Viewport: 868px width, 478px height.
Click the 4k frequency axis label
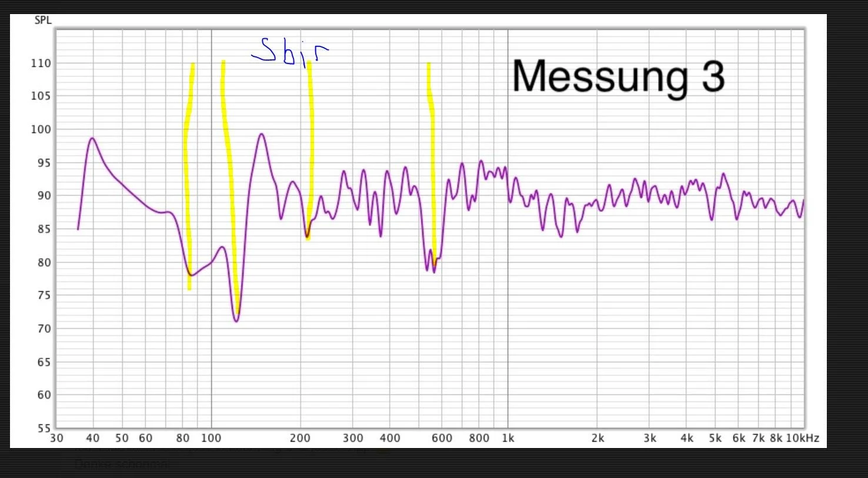tap(687, 438)
